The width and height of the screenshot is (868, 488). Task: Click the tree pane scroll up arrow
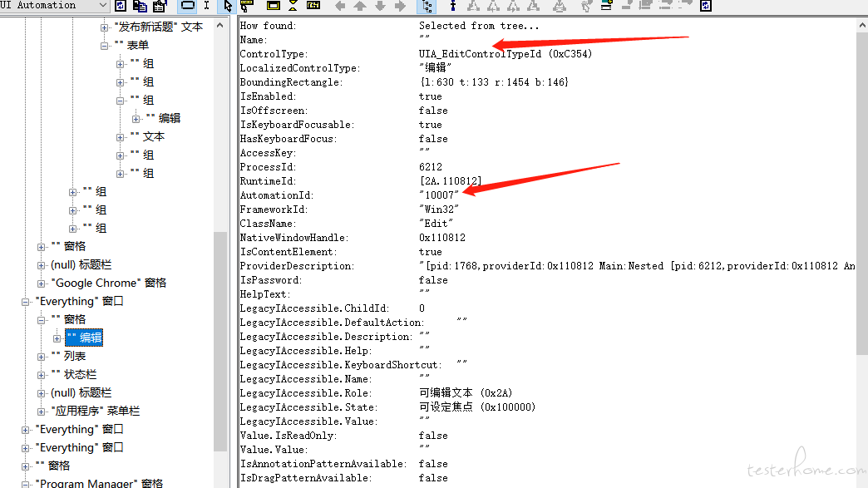pos(220,25)
